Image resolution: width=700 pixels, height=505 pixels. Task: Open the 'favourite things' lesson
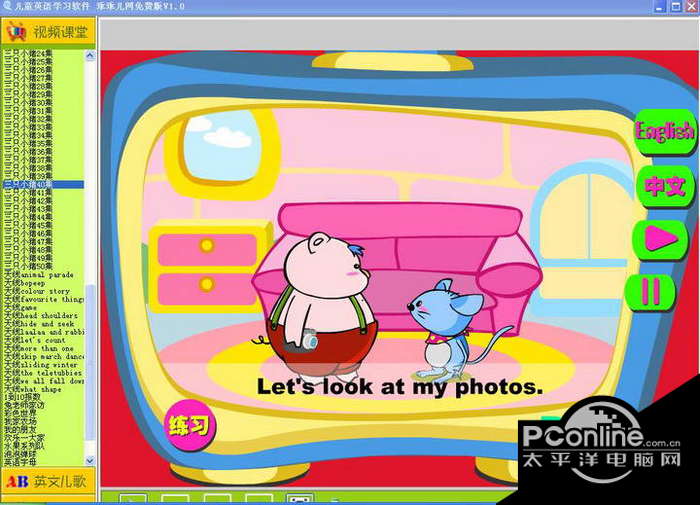[x=44, y=300]
